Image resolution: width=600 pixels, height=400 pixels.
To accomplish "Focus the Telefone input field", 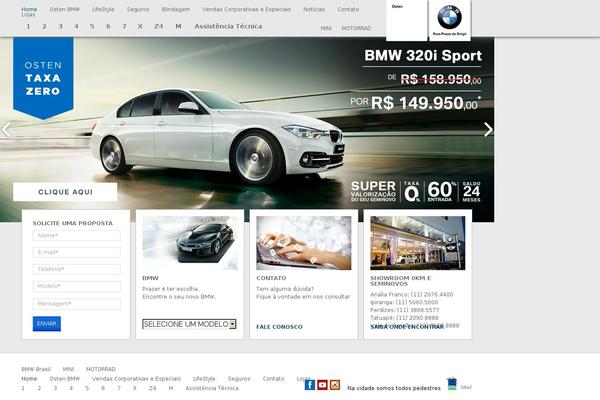I will click(x=77, y=269).
